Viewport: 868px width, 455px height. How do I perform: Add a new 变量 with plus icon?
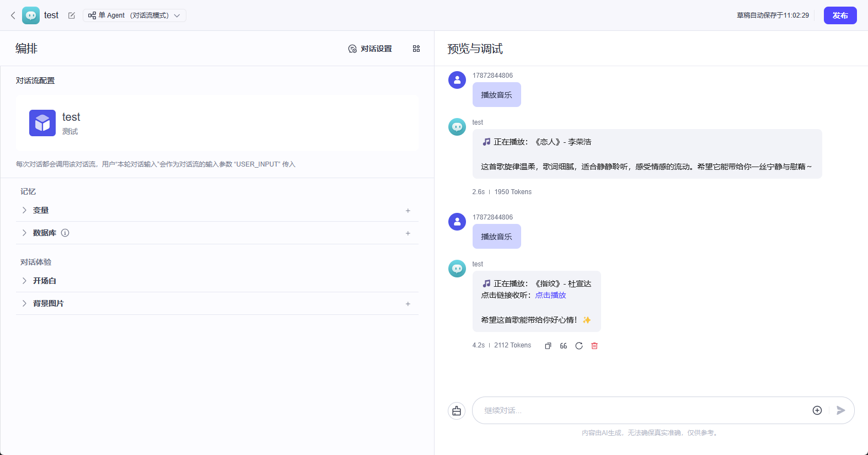408,211
